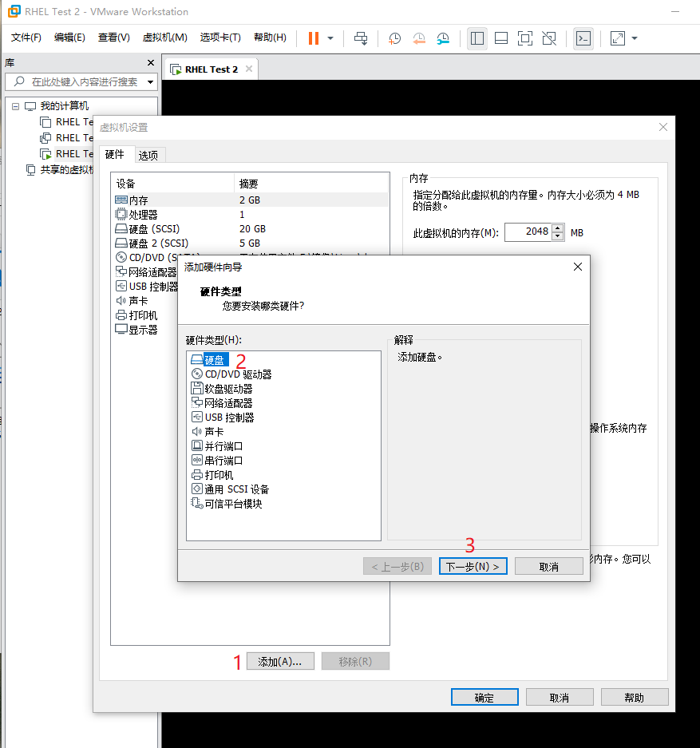The image size is (700, 748).
Task: Open the 编辑(E) menu
Action: click(69, 38)
